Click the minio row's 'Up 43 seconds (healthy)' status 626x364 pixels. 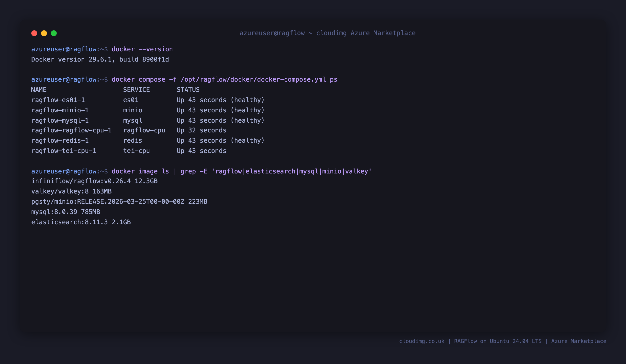click(221, 110)
